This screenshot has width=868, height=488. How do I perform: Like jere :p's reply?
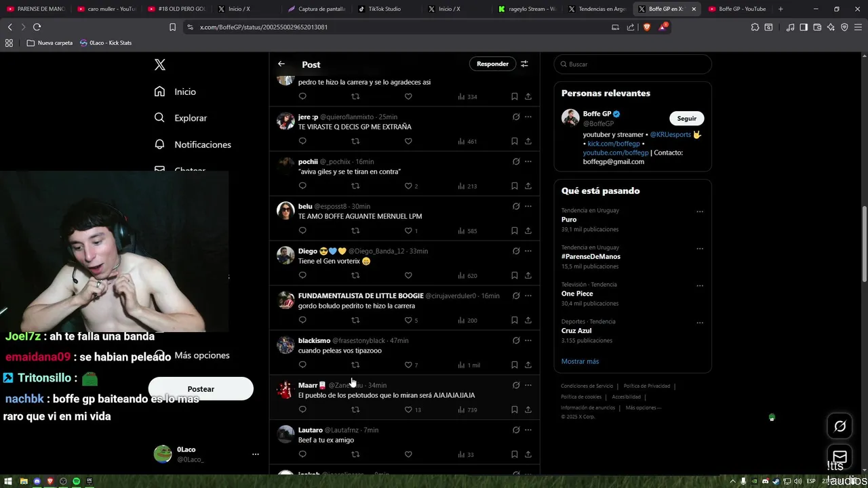coord(408,141)
